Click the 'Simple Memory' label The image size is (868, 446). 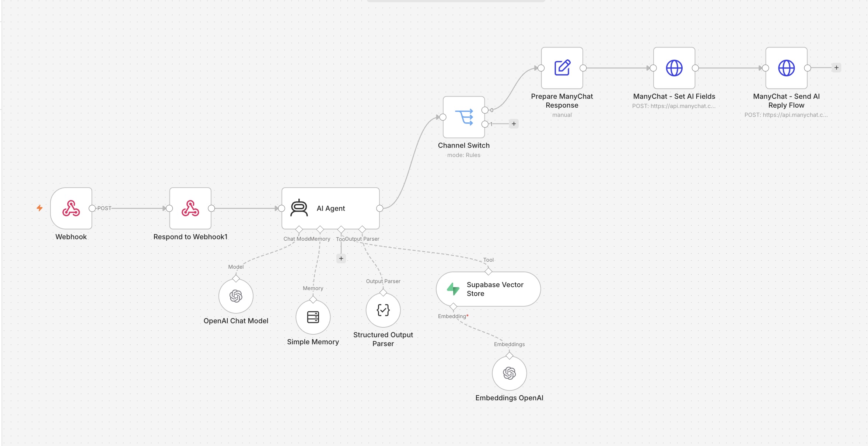click(313, 342)
